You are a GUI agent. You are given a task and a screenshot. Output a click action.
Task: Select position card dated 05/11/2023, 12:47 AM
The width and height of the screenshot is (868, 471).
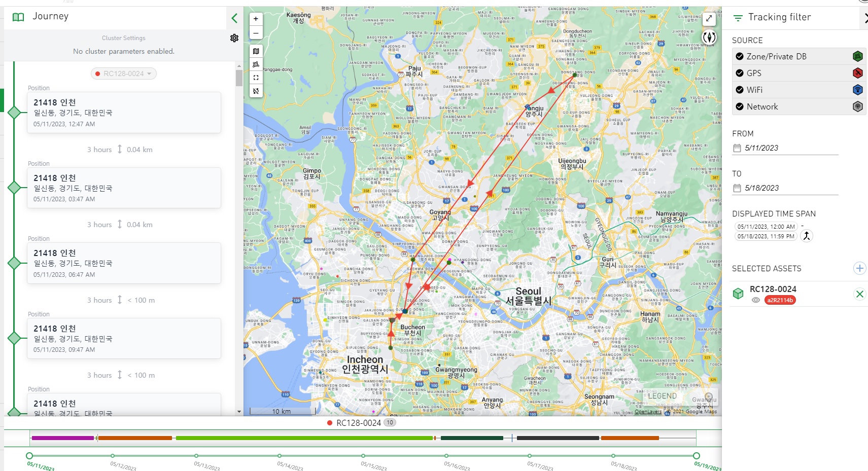124,113
